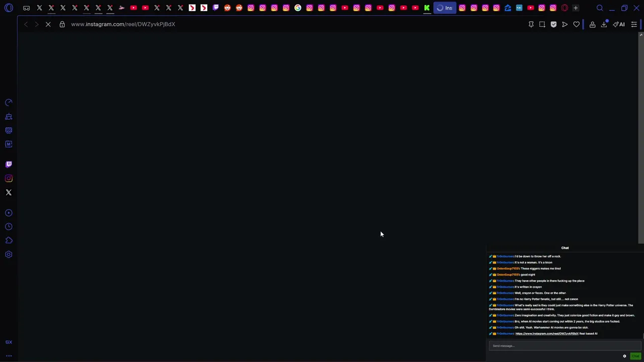Pin this page using the pinboard icon
Screen dimensions: 644x362
coord(531,24)
